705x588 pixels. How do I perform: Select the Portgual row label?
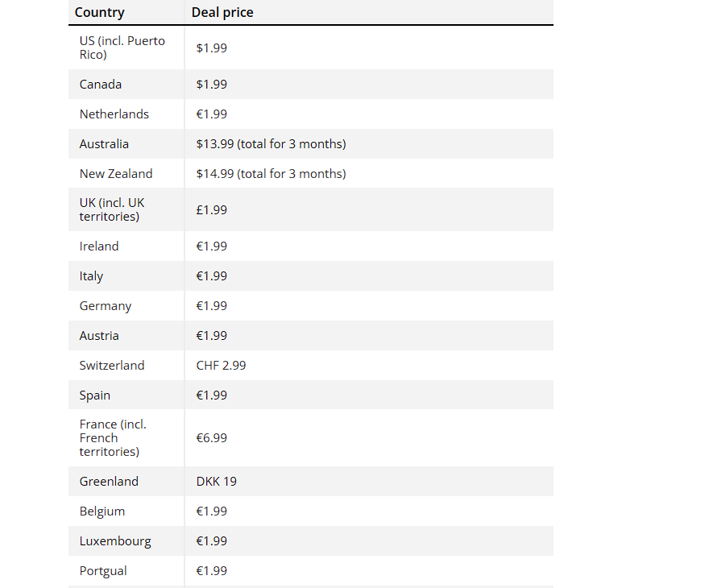[x=103, y=571]
